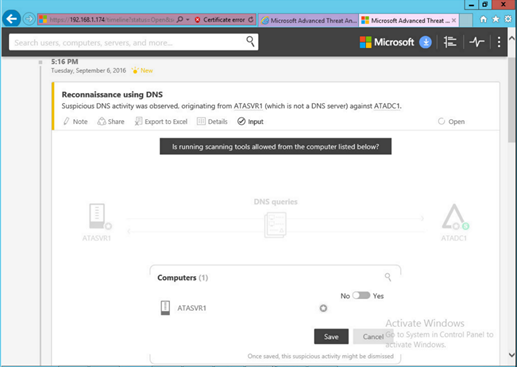The width and height of the screenshot is (517, 367).
Task: Click the blue download update icon
Action: pos(425,42)
